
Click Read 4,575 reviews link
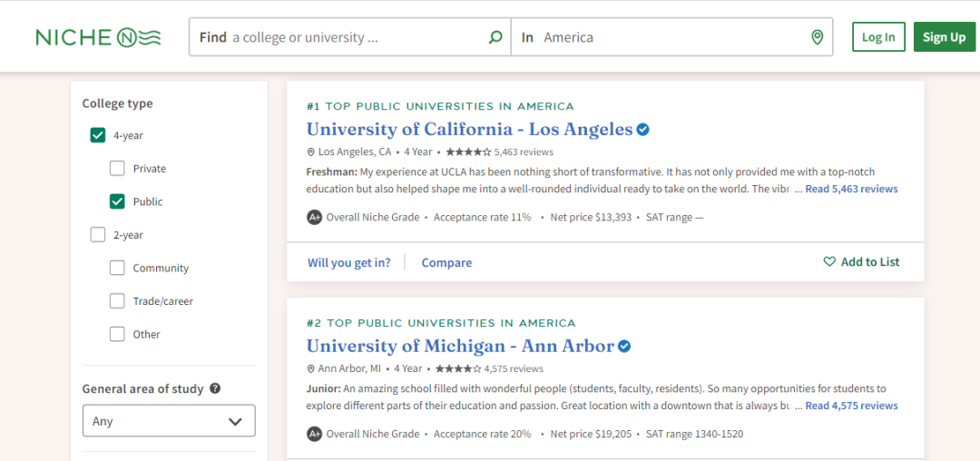tap(851, 406)
